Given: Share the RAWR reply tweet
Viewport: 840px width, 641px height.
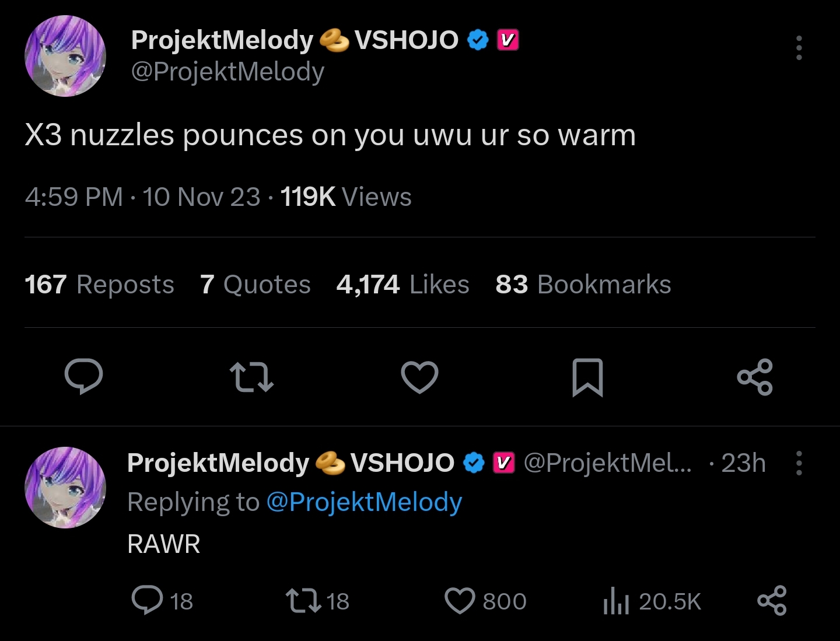Looking at the screenshot, I should [772, 601].
